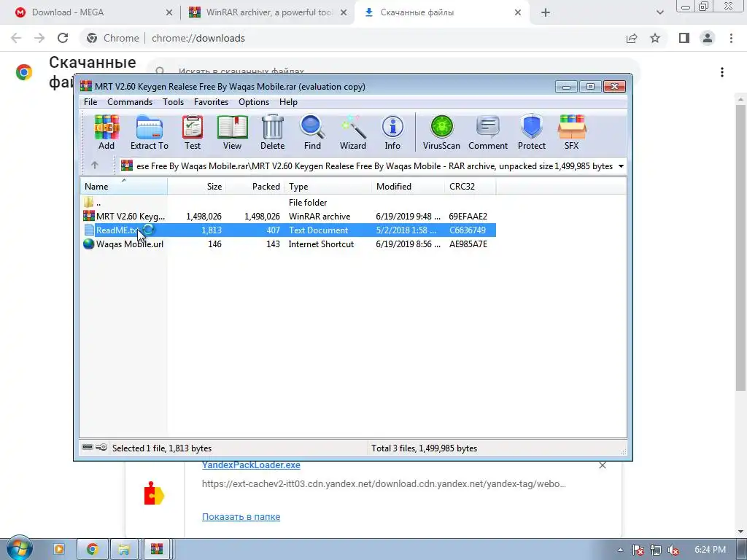Open media player taskbar icon

59,550
